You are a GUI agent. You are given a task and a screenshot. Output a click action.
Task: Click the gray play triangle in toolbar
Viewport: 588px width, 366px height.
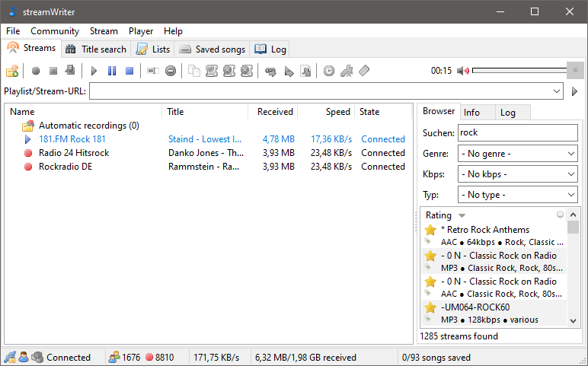(94, 71)
